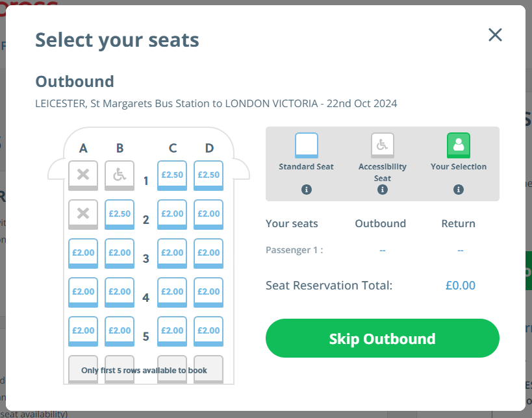Click the green Your Selection legend icon
532x418 pixels.
coord(459,145)
